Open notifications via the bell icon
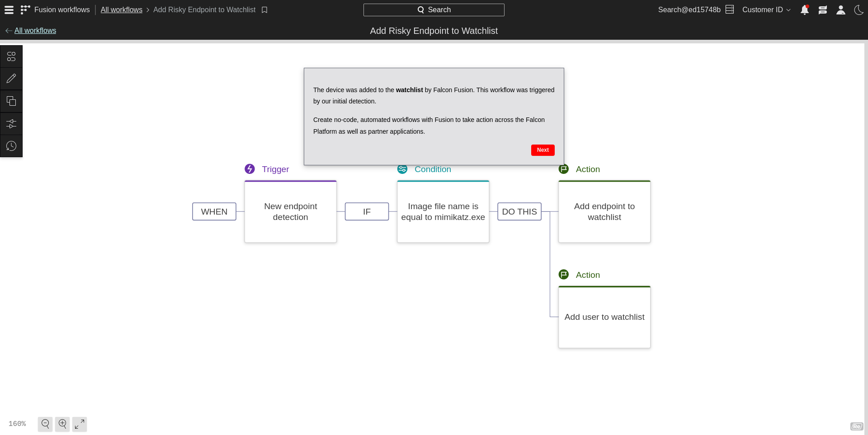Image resolution: width=868 pixels, height=435 pixels. (x=805, y=9)
